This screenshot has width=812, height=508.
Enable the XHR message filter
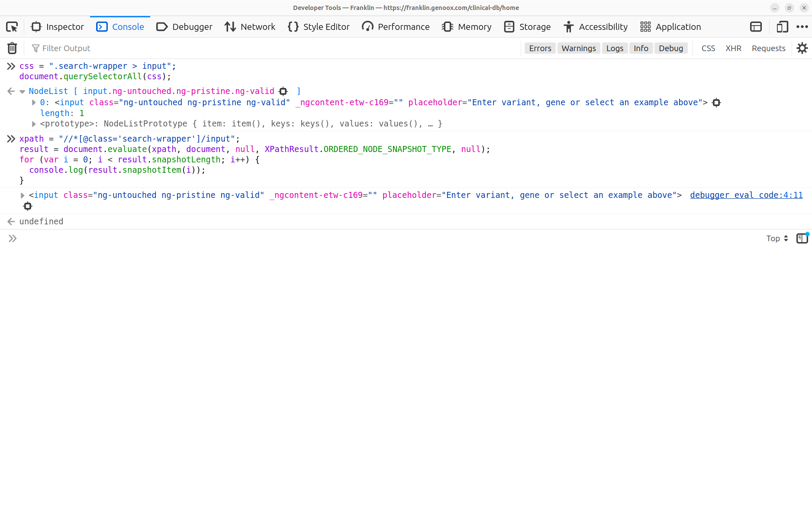click(x=733, y=48)
